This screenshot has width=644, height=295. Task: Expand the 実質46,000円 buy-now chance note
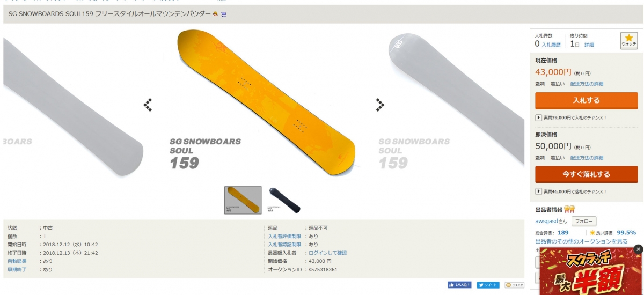tap(572, 191)
